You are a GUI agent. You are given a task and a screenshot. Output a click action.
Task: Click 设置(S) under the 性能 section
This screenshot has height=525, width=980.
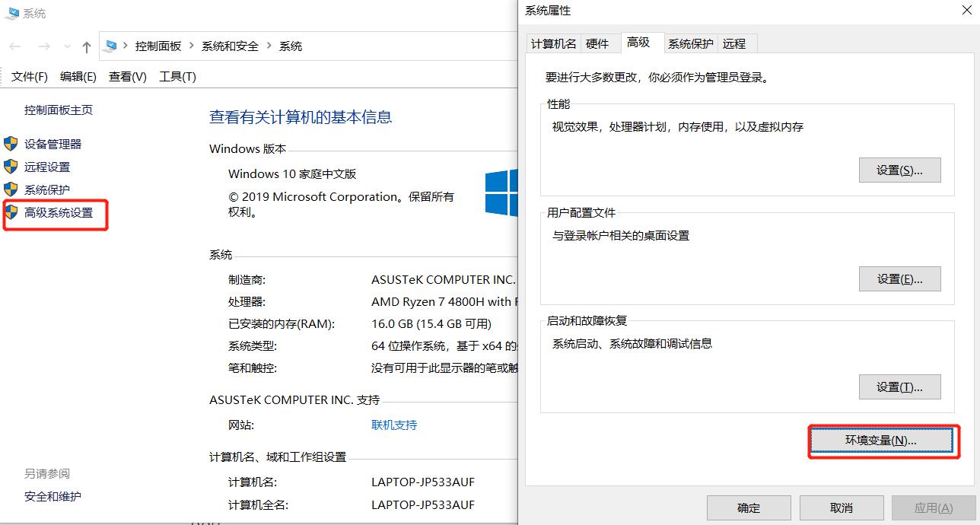[899, 170]
